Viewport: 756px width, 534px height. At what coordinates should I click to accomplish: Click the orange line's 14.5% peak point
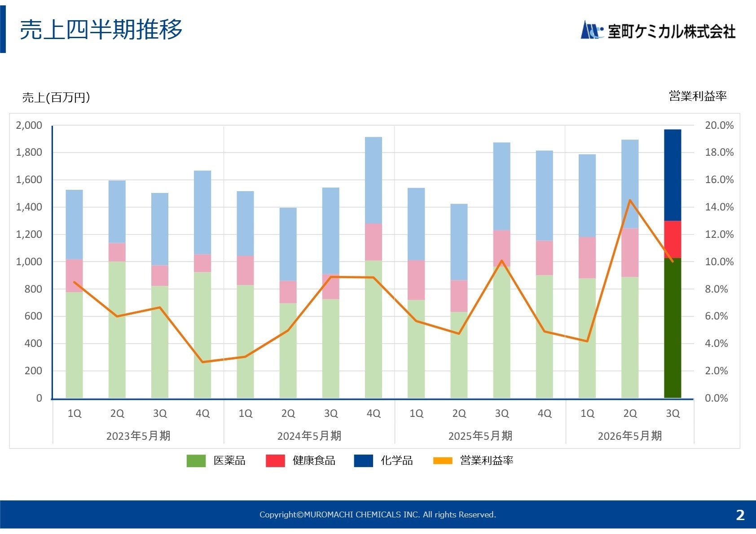point(630,201)
